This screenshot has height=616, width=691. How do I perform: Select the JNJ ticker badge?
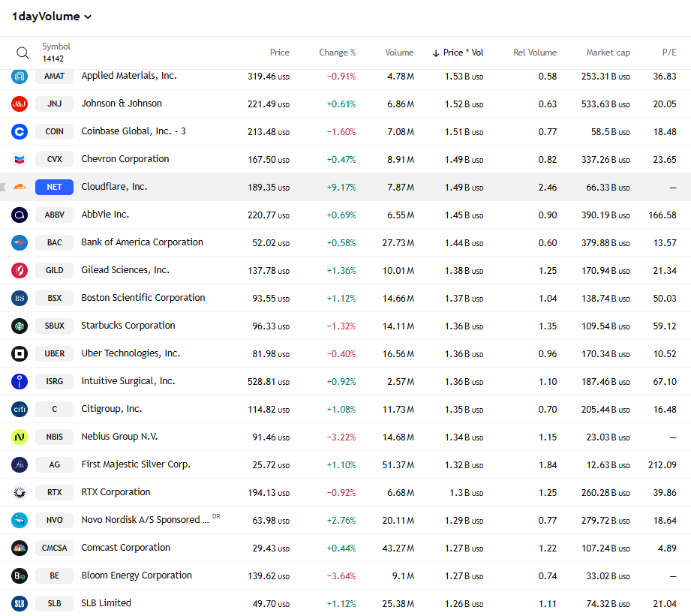(54, 104)
